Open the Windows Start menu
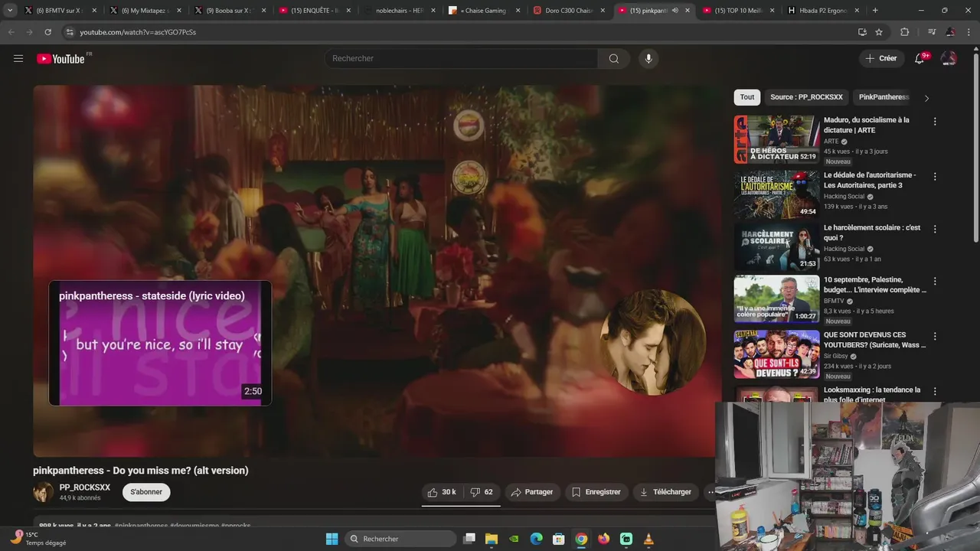Viewport: 980px width, 551px height. pos(332,539)
